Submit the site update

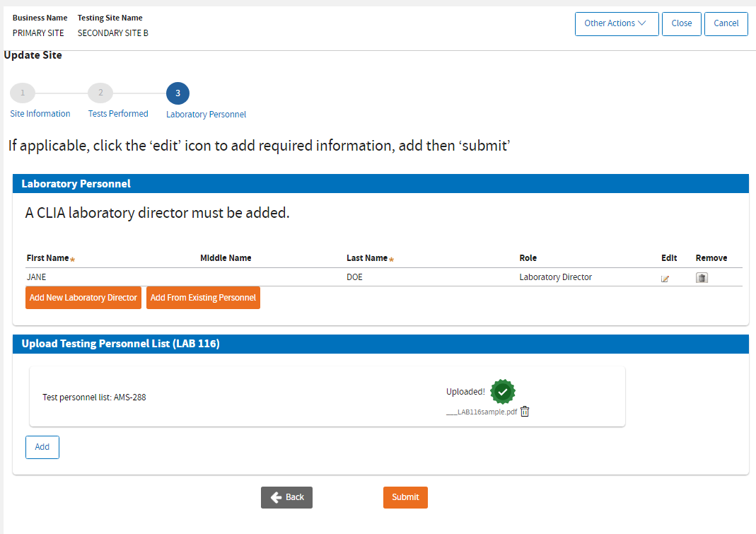[x=405, y=497]
